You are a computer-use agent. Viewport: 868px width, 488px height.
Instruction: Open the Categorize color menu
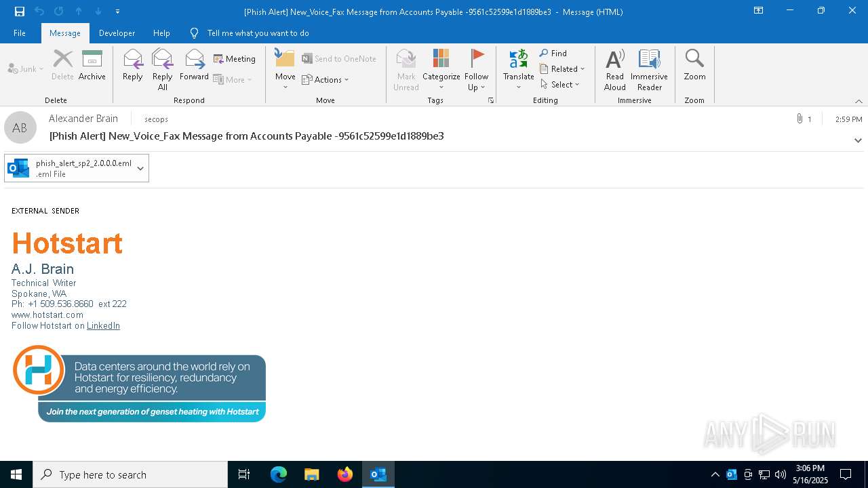(x=441, y=70)
